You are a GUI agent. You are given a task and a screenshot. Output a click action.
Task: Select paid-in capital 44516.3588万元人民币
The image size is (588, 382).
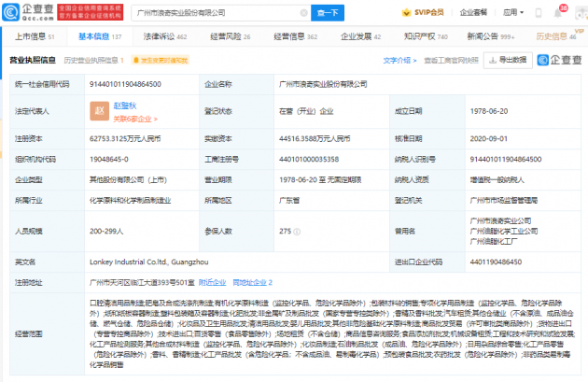(315, 138)
